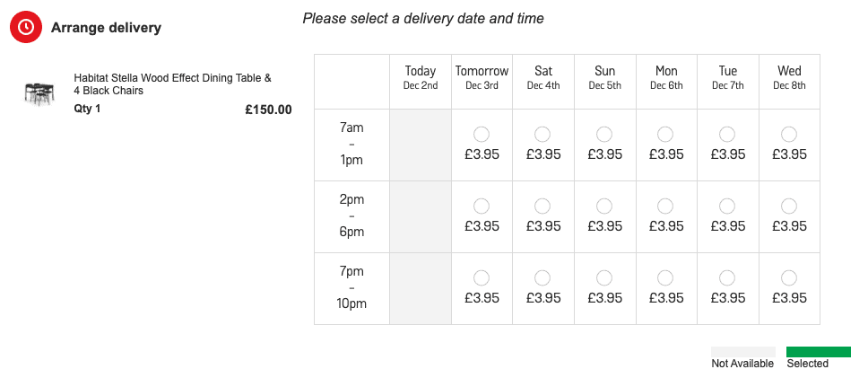This screenshot has height=378, width=868.
Task: Click the Today Dec 2nd column header
Action: [421, 82]
